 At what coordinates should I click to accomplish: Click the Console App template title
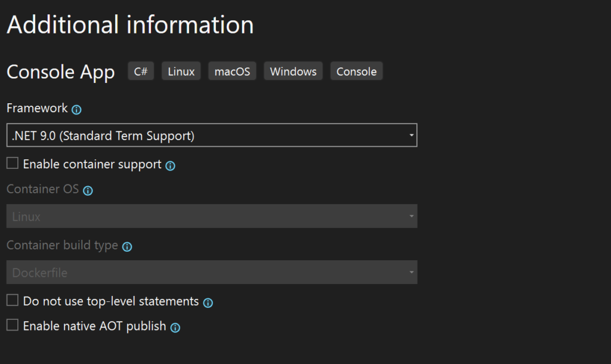coord(60,72)
